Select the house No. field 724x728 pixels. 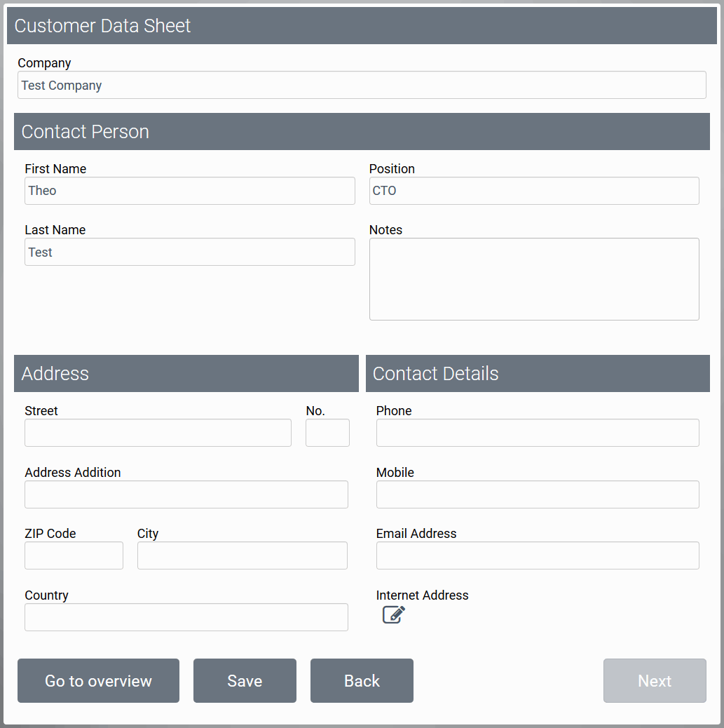click(x=327, y=433)
